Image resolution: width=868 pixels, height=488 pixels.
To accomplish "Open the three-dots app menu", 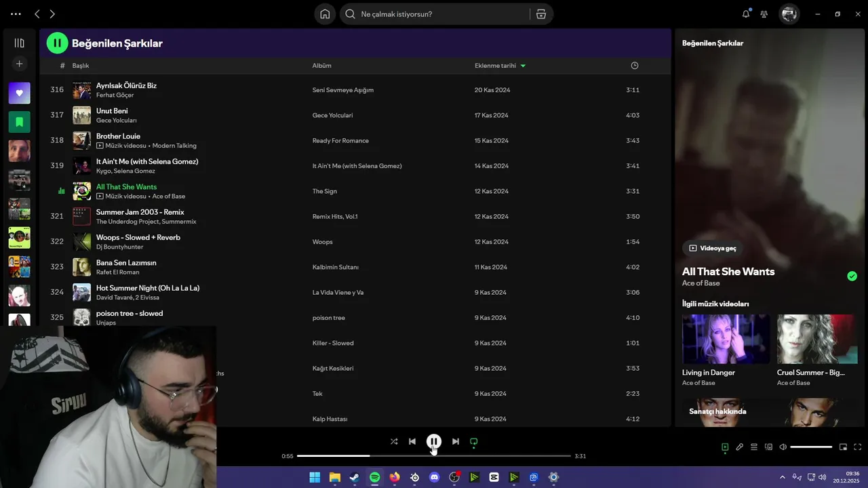I will pos(16,14).
